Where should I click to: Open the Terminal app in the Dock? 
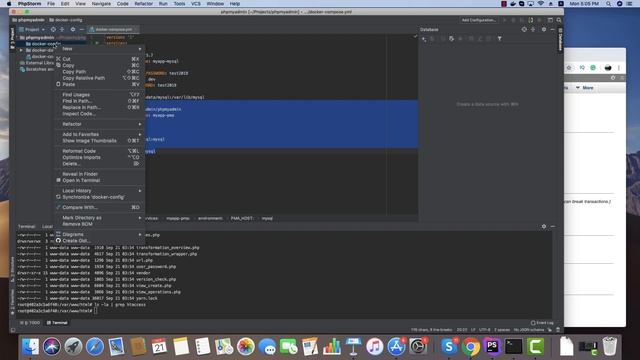(x=514, y=347)
